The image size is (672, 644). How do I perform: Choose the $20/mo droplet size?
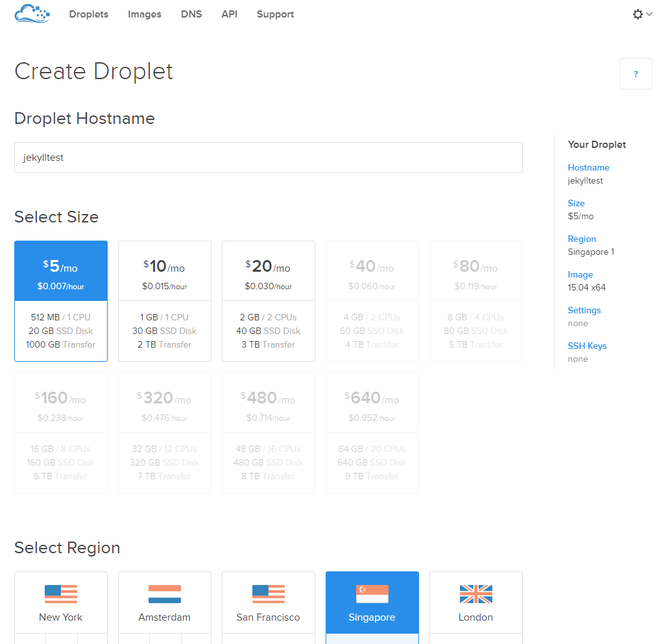click(269, 301)
